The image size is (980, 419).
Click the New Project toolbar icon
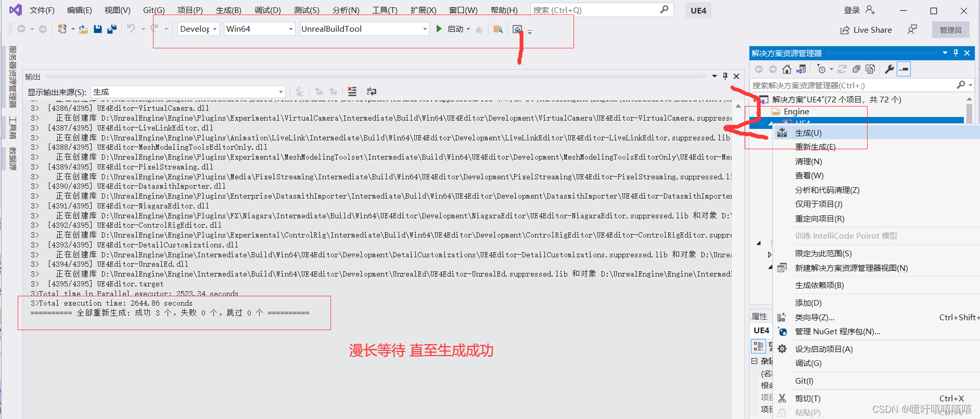[62, 29]
